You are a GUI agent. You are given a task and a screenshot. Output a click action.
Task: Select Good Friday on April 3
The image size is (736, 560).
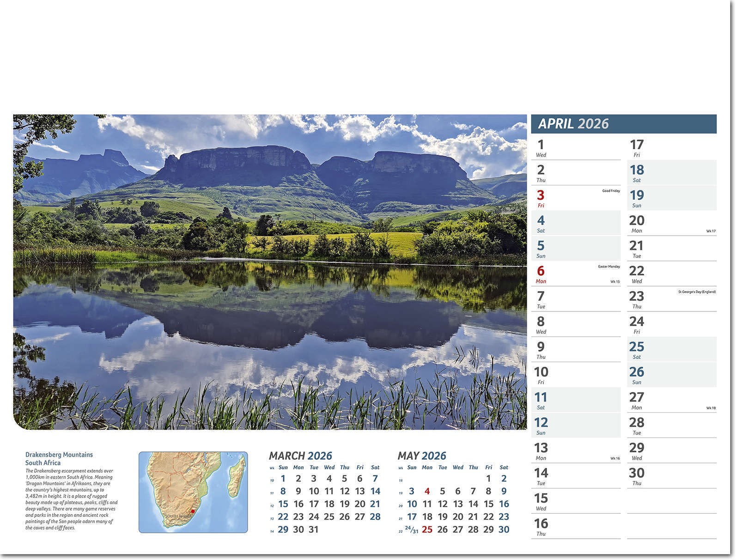pos(611,191)
